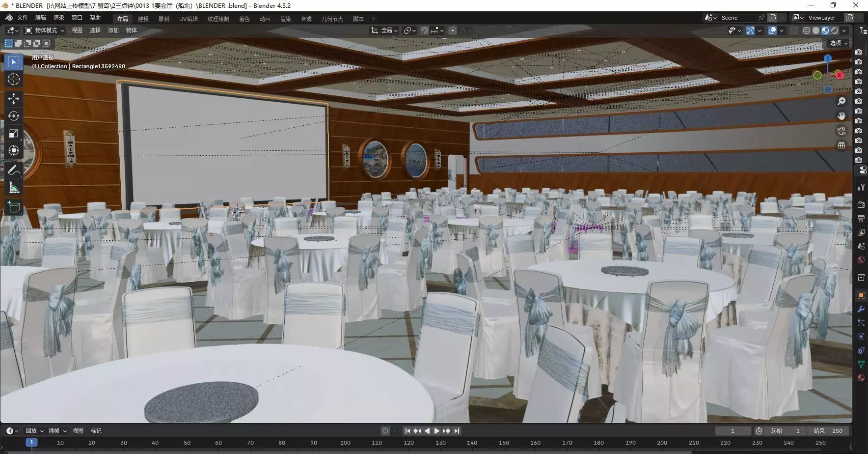Open the World properties globe tab
Screen dimensions: 868x454
pos(861,260)
